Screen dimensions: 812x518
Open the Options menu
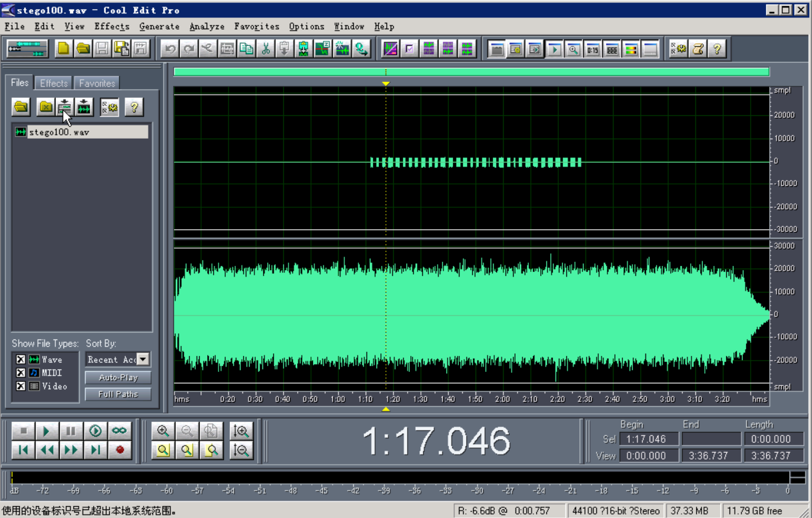point(306,27)
